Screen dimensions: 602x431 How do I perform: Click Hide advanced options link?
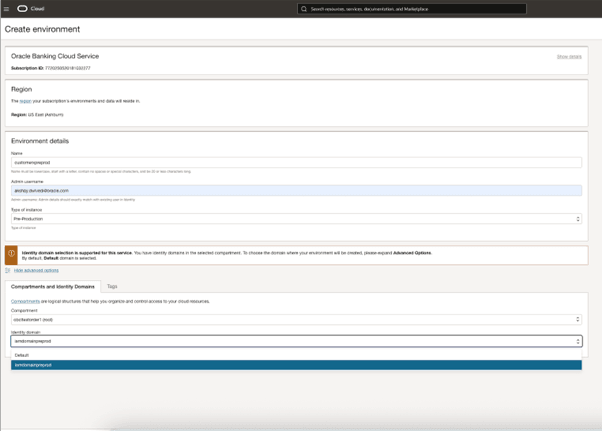click(x=36, y=270)
